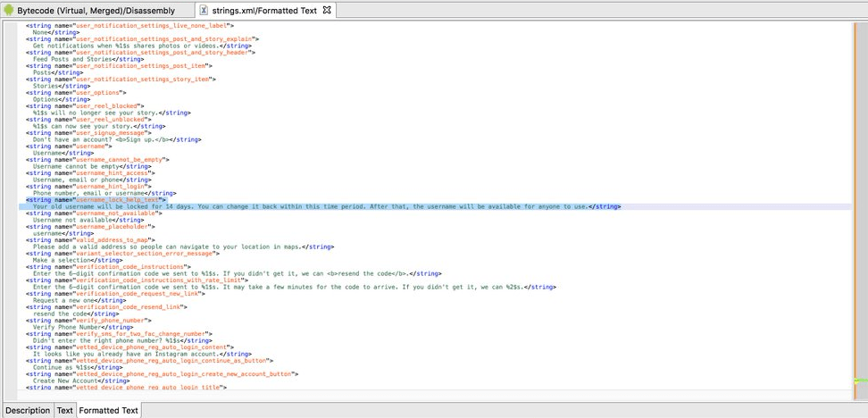
Task: Click the 'locked for 14 days' highlighted line
Action: [327, 206]
